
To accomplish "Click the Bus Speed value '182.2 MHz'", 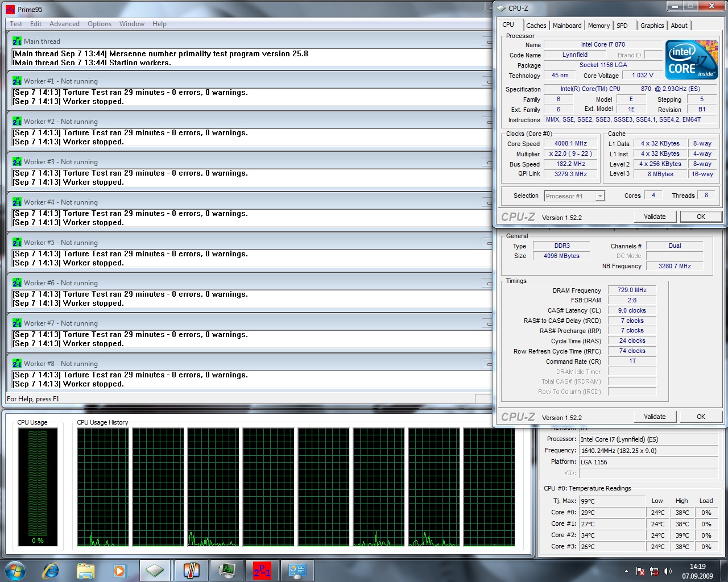I will (570, 164).
